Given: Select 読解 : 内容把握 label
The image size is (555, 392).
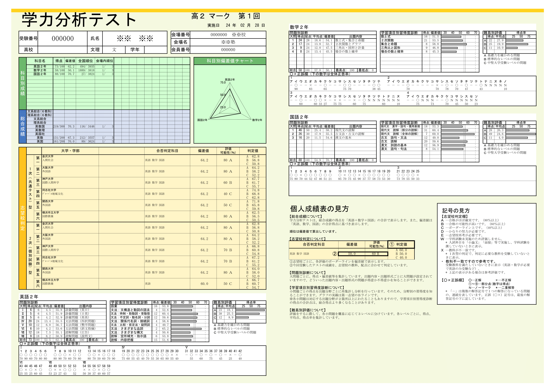Looking at the screenshot, I should (x=122, y=340).
